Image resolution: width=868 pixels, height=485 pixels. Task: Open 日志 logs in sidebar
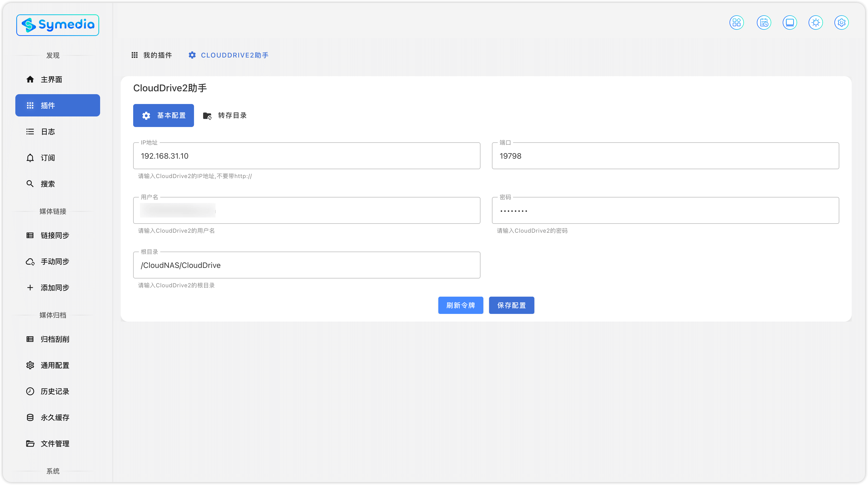click(x=47, y=132)
